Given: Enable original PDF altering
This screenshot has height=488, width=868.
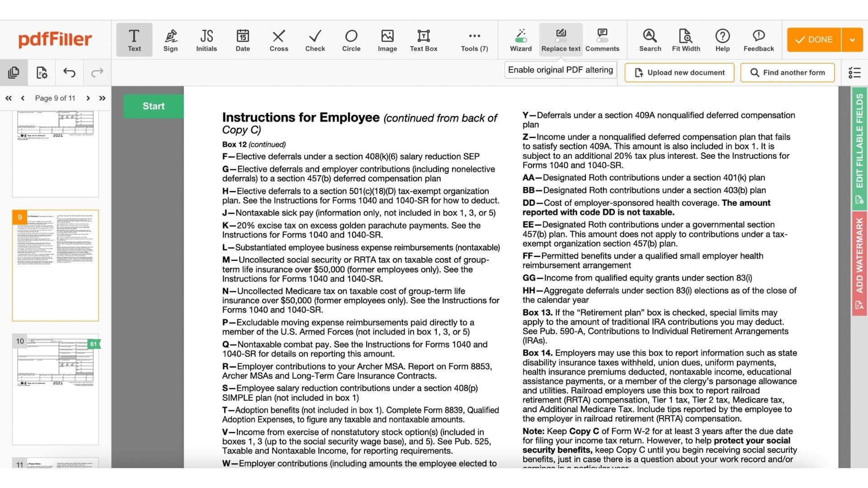Looking at the screenshot, I should [560, 70].
